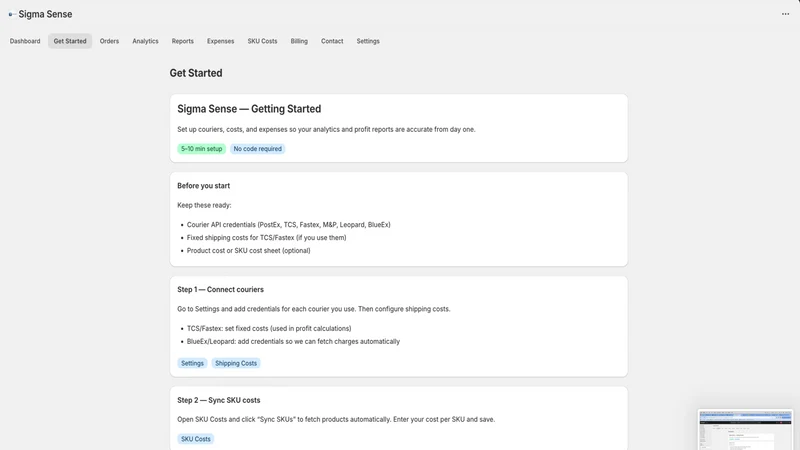
Task: Open the screenshot preview thumbnail
Action: [745, 430]
